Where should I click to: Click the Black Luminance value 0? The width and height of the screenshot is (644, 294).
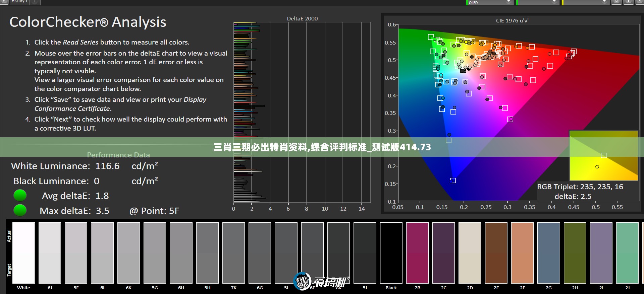(97, 181)
